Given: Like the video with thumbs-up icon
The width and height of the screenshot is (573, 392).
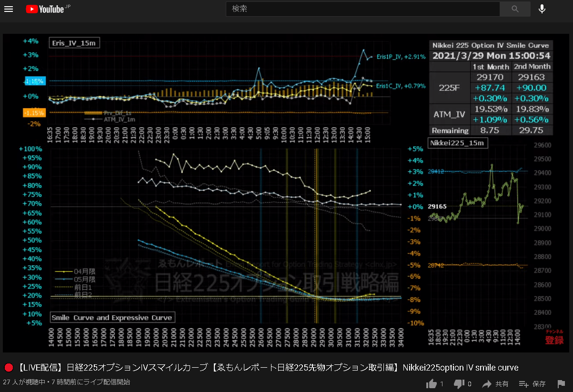Looking at the screenshot, I should 432,383.
